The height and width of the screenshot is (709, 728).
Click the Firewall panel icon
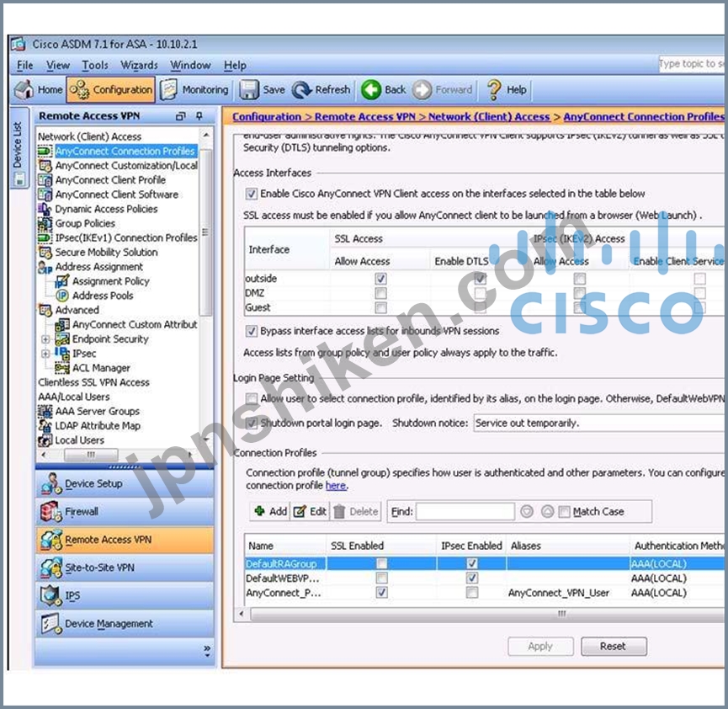51,511
